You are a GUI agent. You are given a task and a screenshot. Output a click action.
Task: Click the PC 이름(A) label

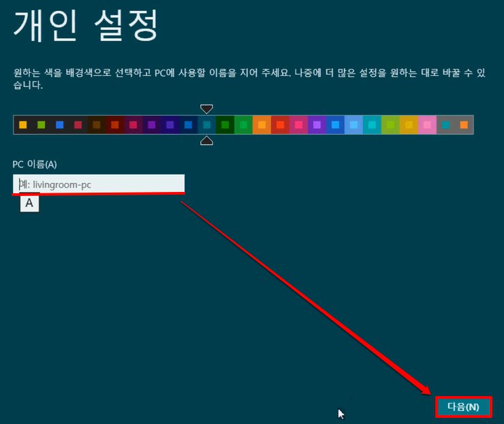pyautogui.click(x=35, y=164)
